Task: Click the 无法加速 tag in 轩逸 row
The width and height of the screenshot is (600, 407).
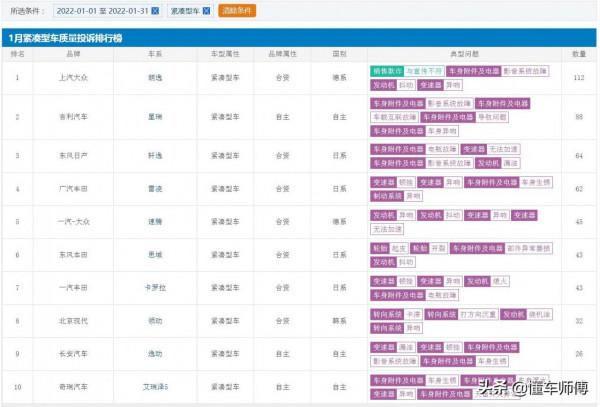Action: click(x=503, y=149)
